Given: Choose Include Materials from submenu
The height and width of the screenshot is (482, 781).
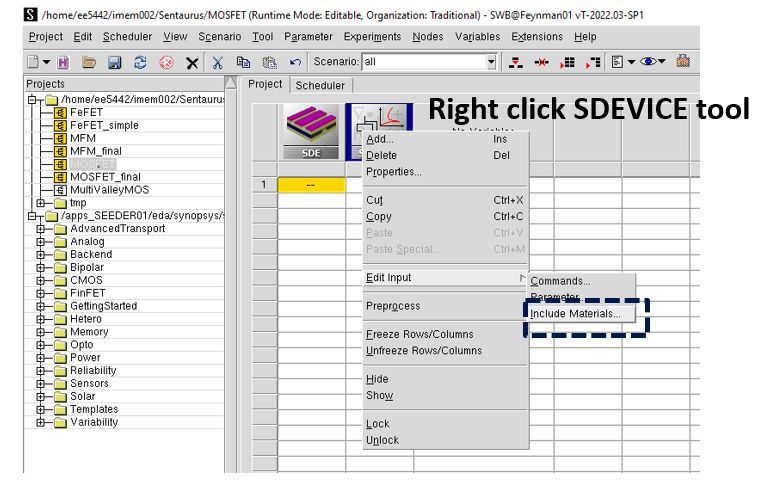Looking at the screenshot, I should click(575, 314).
